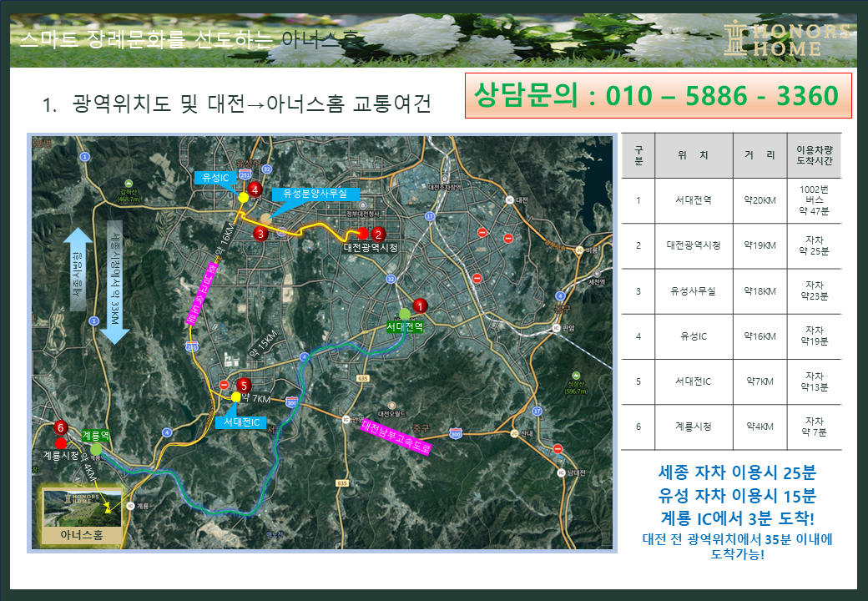Click the page title 광역위치도 heading

tap(237, 104)
